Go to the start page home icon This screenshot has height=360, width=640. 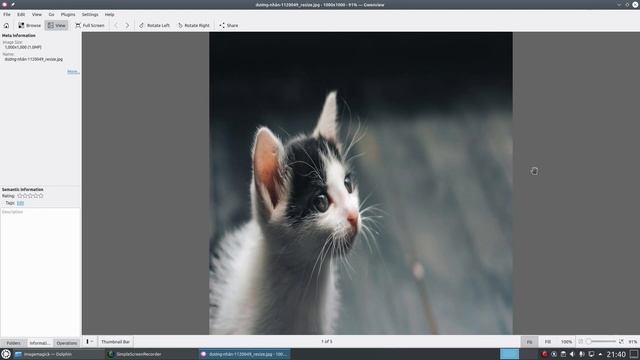click(x=6, y=25)
